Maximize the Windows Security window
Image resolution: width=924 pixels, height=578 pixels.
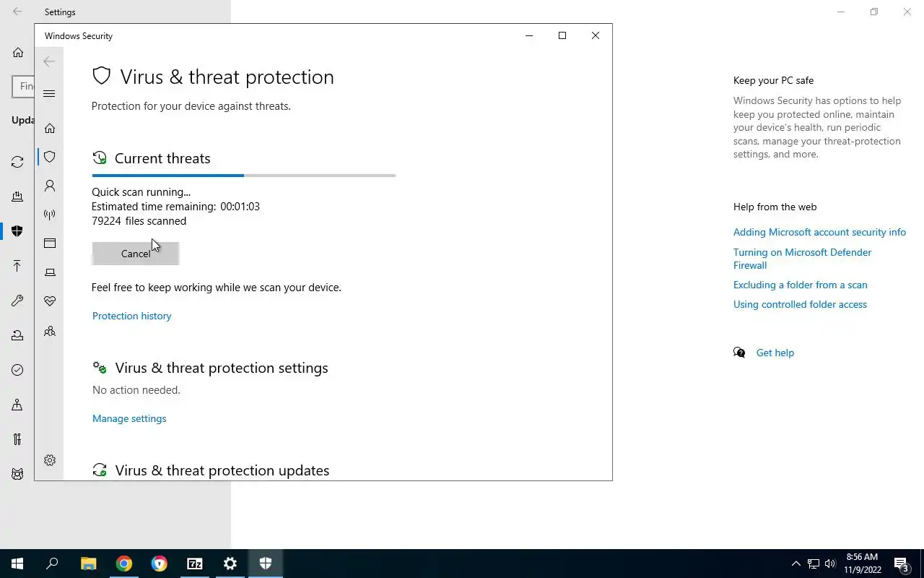[x=562, y=35]
